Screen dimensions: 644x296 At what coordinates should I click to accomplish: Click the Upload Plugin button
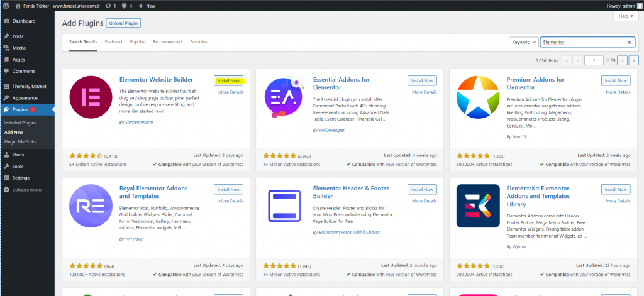pos(123,23)
